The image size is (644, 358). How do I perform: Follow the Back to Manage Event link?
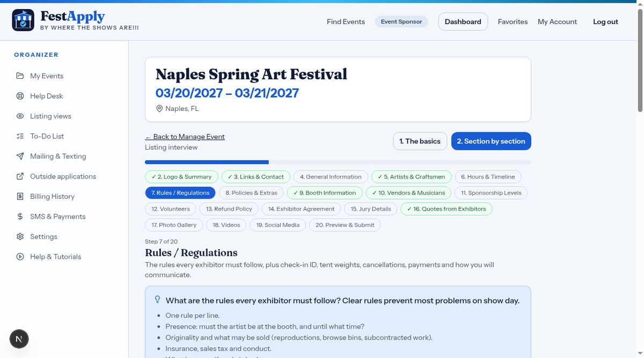point(185,137)
